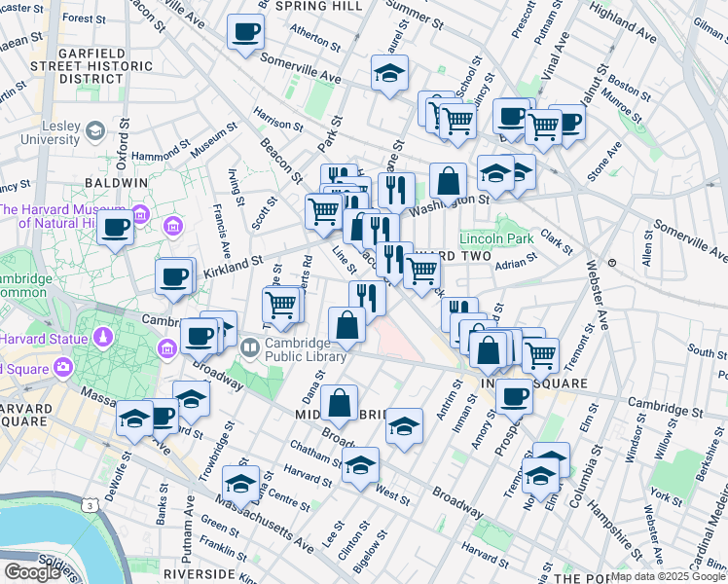Open the museum pin beside Cambridge St coffee marker

coord(166,348)
